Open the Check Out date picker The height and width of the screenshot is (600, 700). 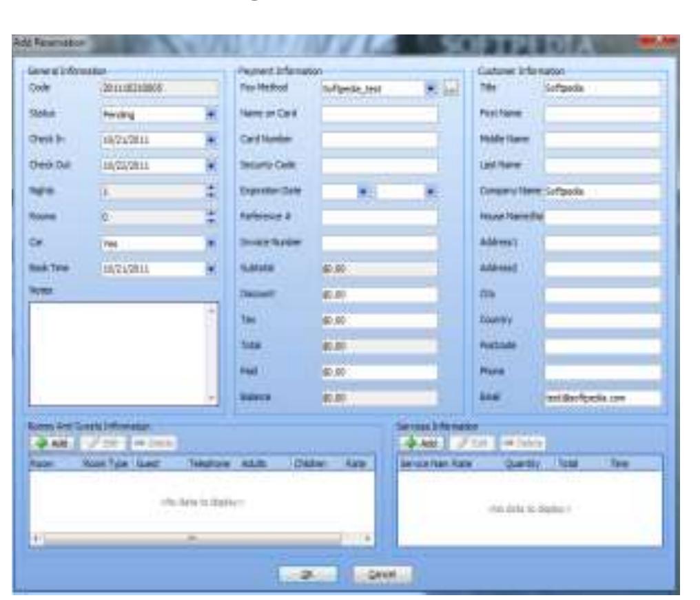pyautogui.click(x=212, y=166)
